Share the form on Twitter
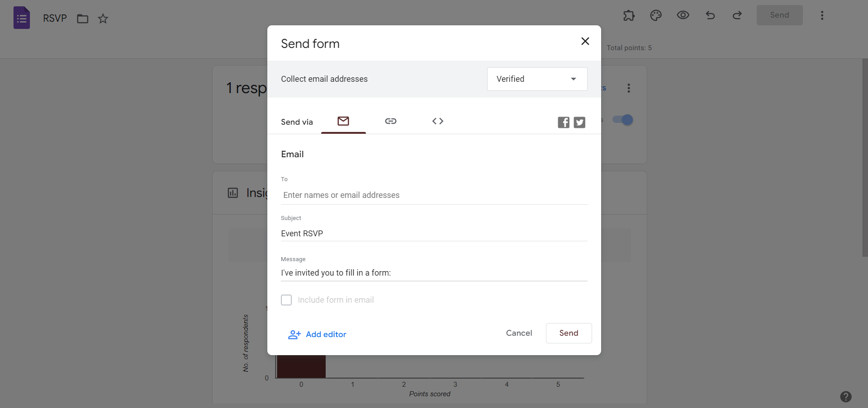868x408 pixels. click(x=579, y=122)
